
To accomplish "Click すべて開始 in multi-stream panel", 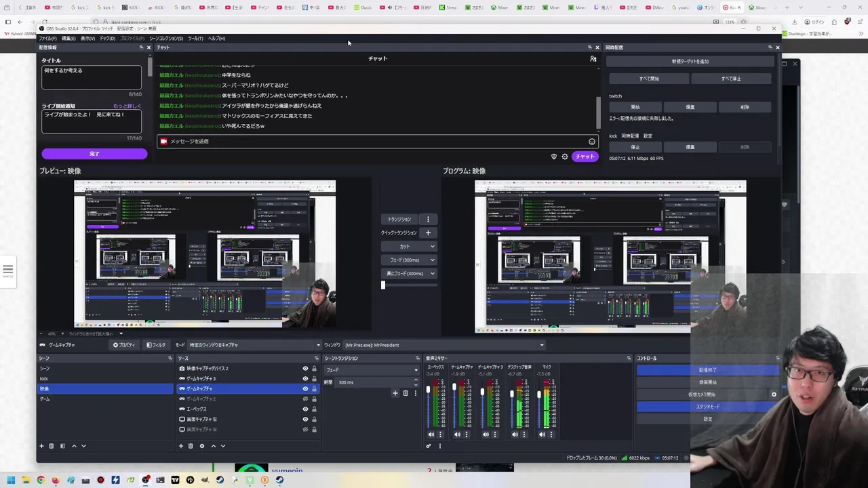I will (649, 79).
